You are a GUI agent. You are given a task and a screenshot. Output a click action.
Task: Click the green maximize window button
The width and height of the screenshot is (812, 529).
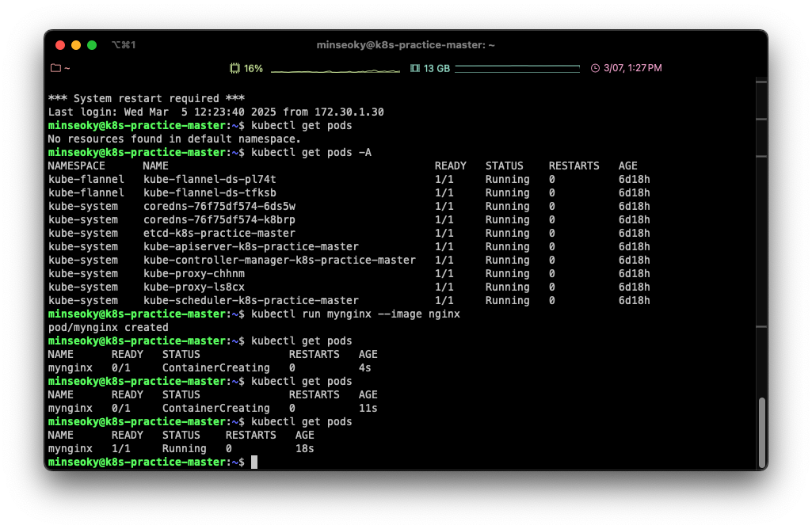pyautogui.click(x=92, y=45)
